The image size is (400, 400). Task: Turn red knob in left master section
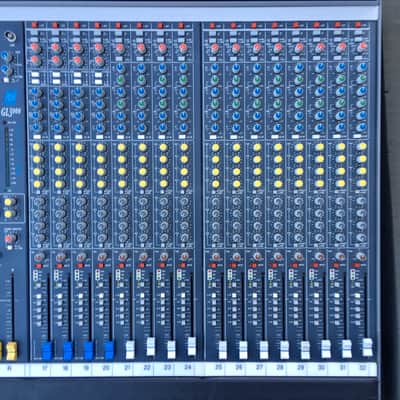click(x=9, y=239)
